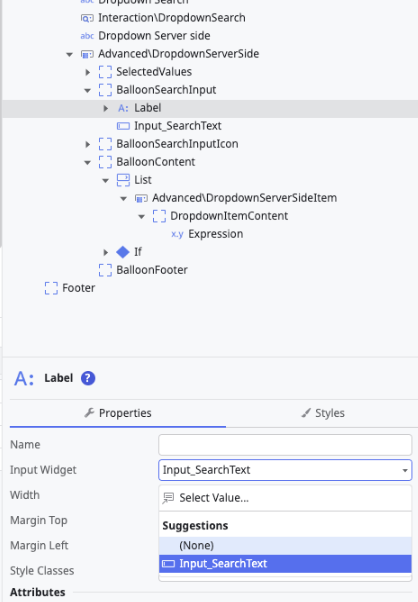The image size is (418, 602).
Task: Collapse the Advanced\DropdownServerSide node
Action: pos(69,55)
